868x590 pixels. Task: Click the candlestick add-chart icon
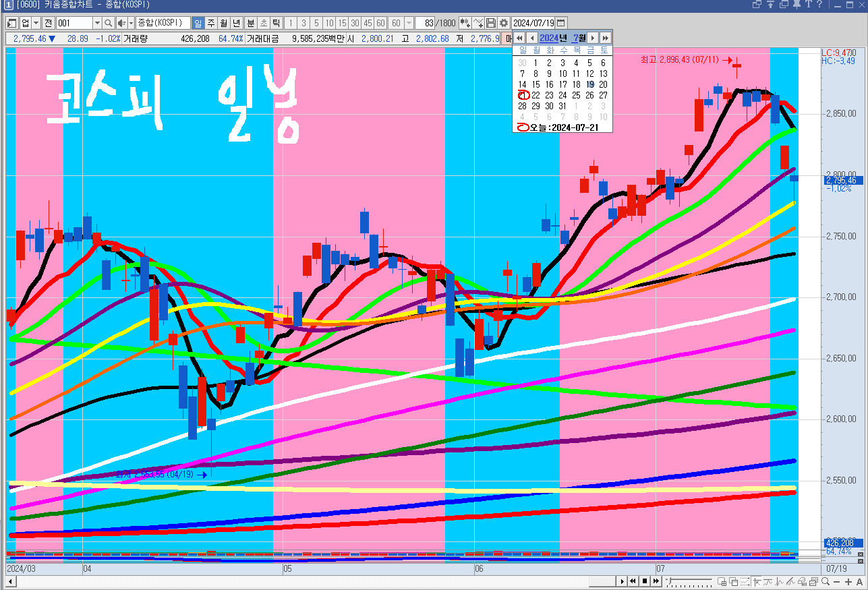(x=465, y=23)
